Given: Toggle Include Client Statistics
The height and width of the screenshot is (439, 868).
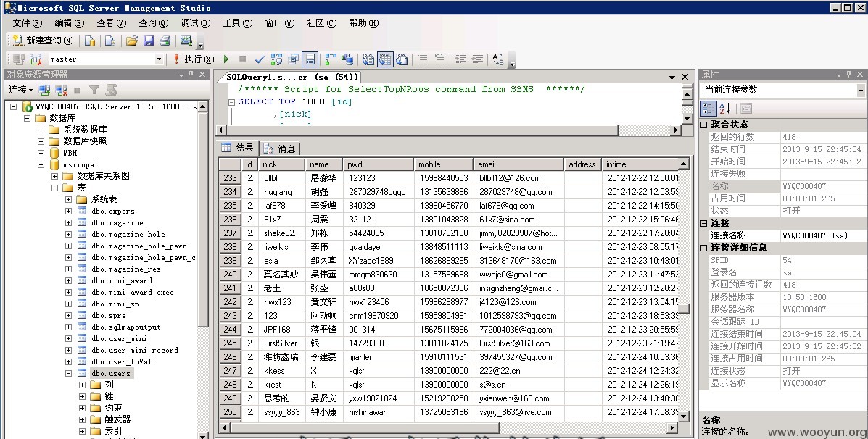Looking at the screenshot, I should (x=347, y=59).
